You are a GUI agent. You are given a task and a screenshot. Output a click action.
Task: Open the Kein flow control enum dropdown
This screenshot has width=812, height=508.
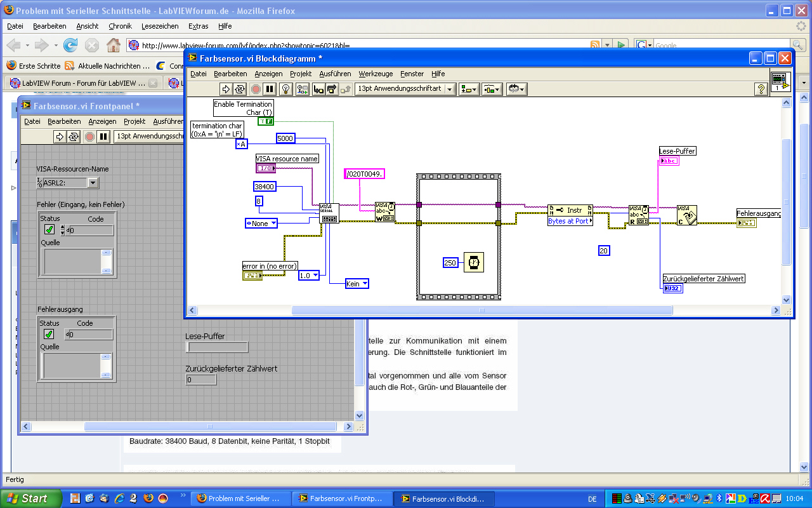357,284
